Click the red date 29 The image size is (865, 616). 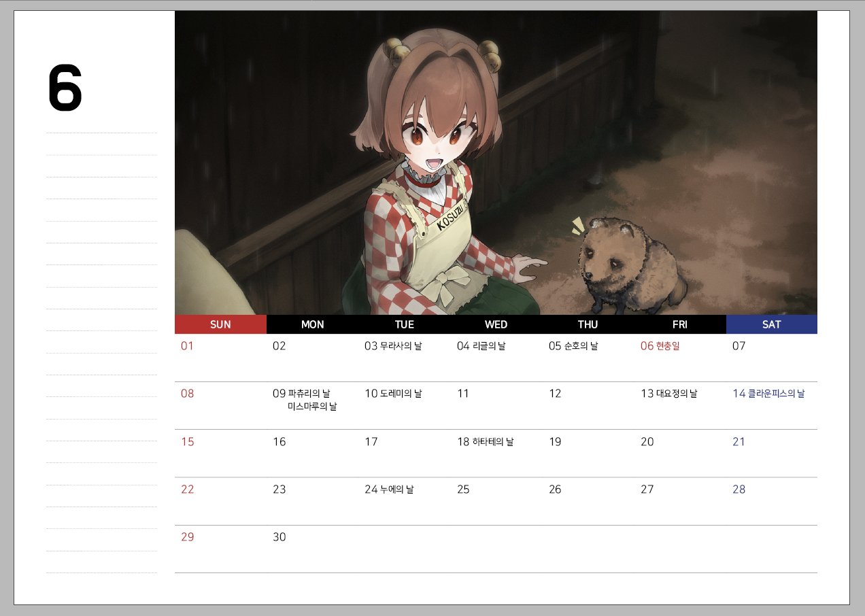[187, 537]
